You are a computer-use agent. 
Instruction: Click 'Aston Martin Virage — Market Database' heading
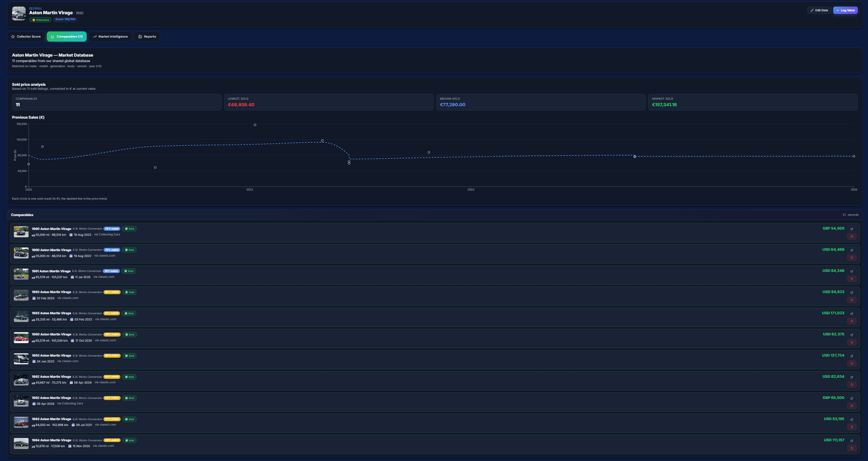53,55
